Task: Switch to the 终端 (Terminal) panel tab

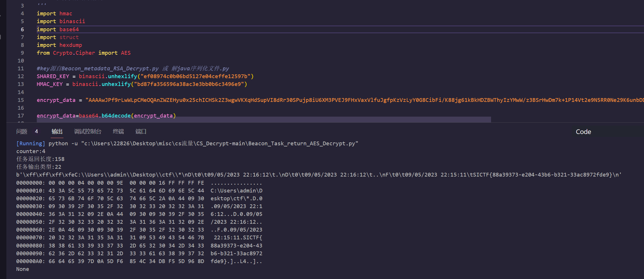Action: [118, 131]
